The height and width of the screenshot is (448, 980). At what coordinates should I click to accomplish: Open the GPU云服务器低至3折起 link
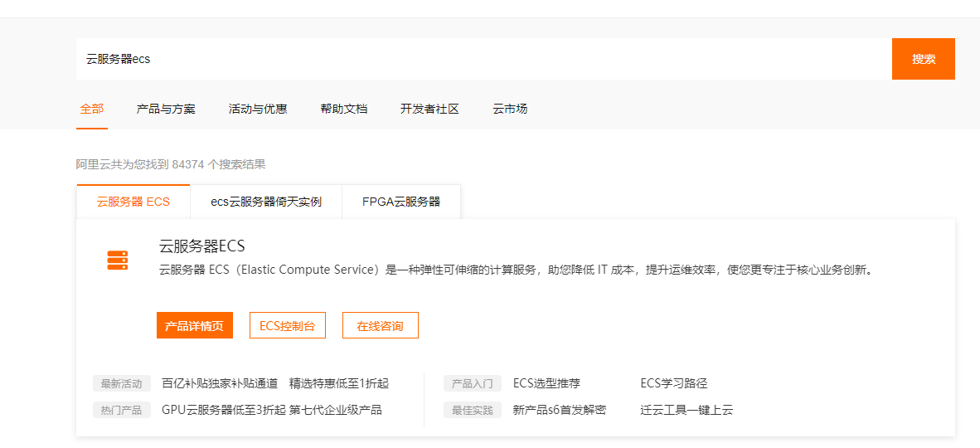point(224,411)
